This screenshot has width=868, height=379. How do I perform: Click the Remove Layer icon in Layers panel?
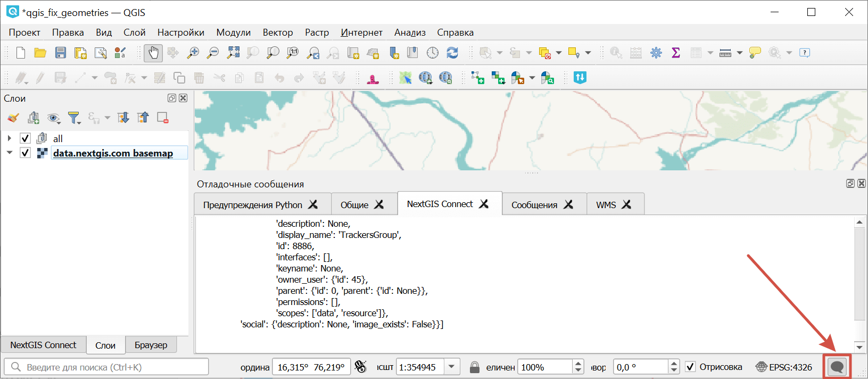click(x=163, y=118)
